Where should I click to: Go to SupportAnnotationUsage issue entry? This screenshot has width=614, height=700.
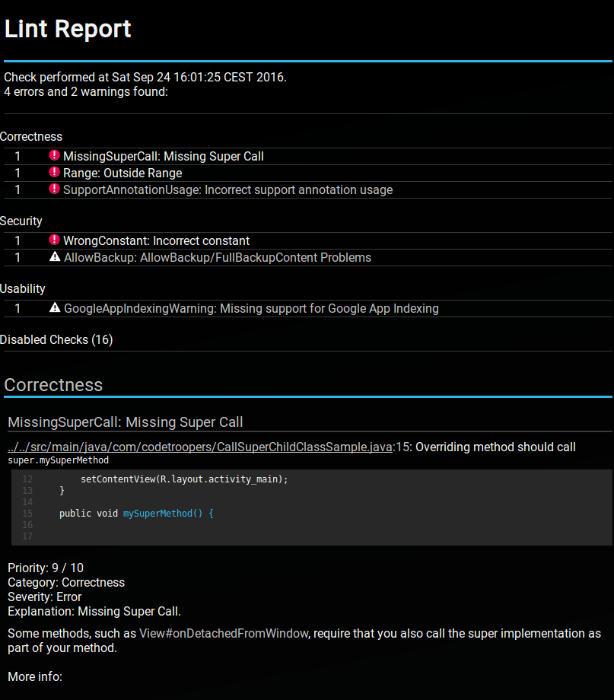228,189
